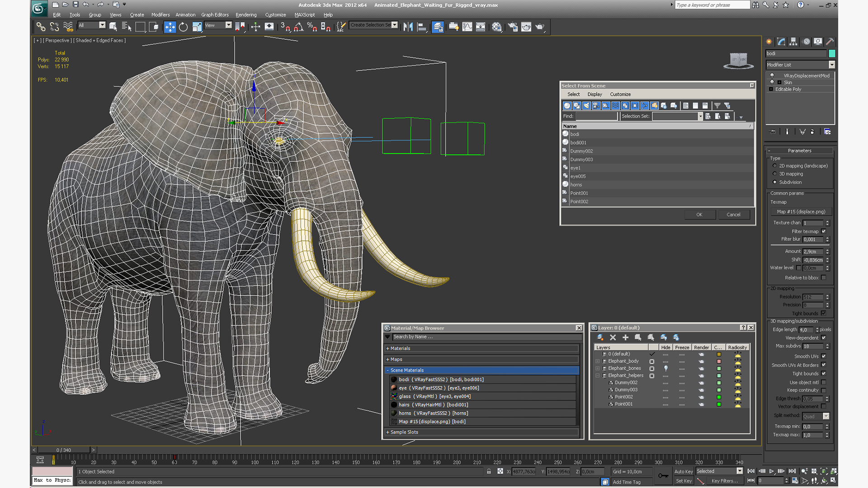Select 3D mapping radio button

[x=774, y=174]
